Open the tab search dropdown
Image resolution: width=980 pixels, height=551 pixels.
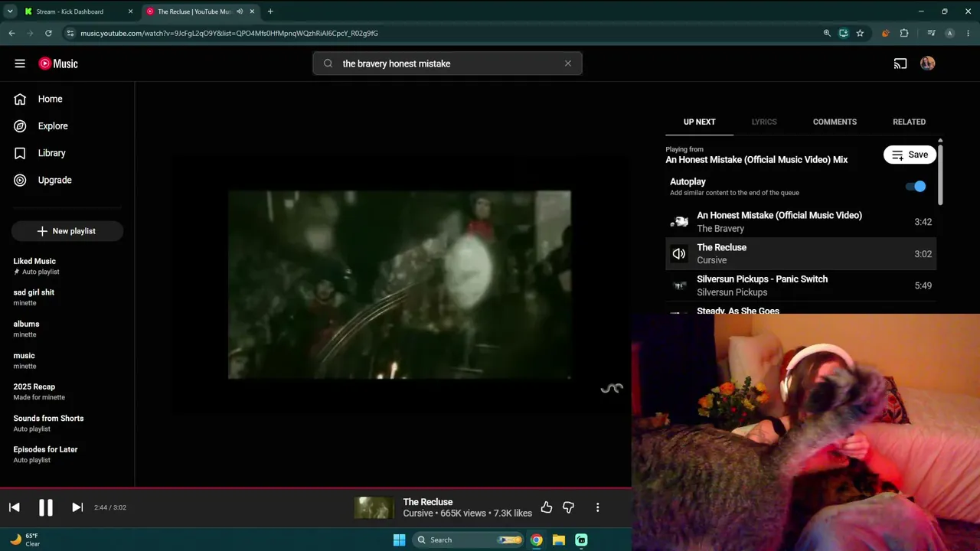click(x=10, y=11)
